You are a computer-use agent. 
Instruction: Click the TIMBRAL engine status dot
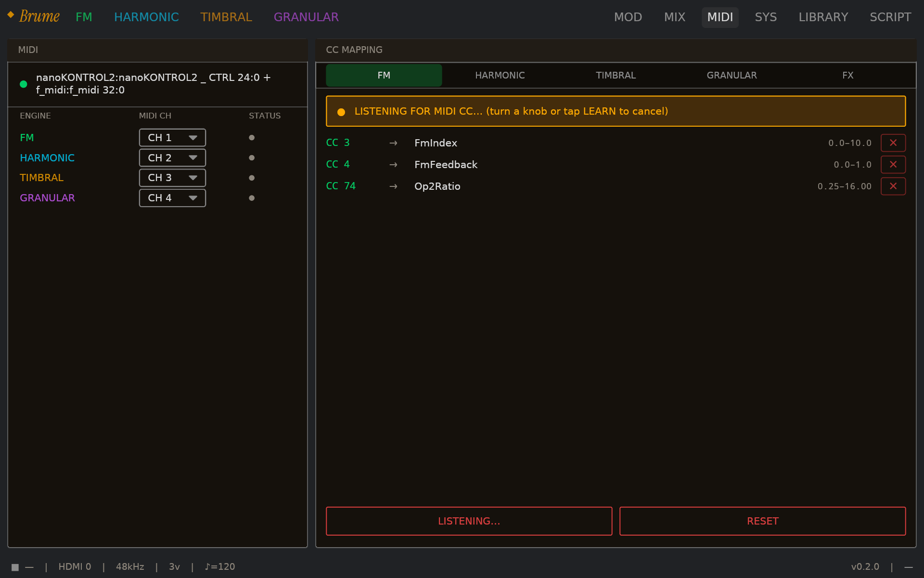pyautogui.click(x=252, y=178)
